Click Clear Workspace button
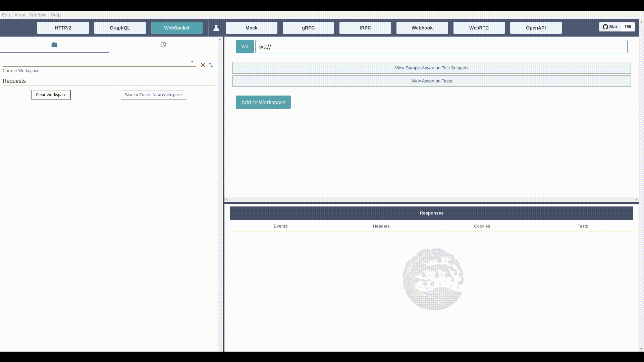Screen dimensions: 644x362 point(51,95)
